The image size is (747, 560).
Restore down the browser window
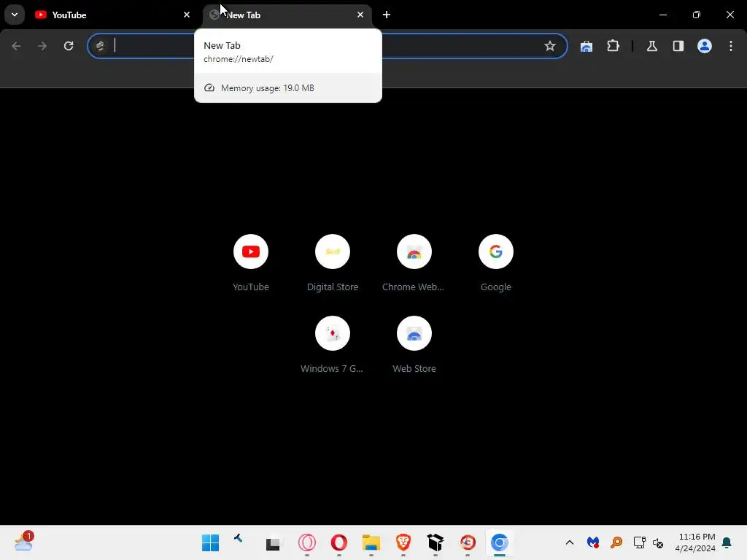click(x=696, y=15)
